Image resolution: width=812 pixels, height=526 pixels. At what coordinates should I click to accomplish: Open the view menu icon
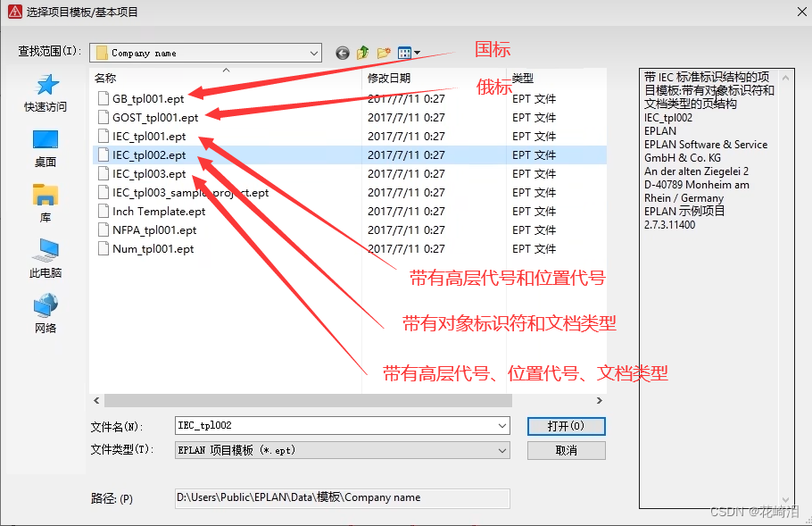click(x=409, y=53)
